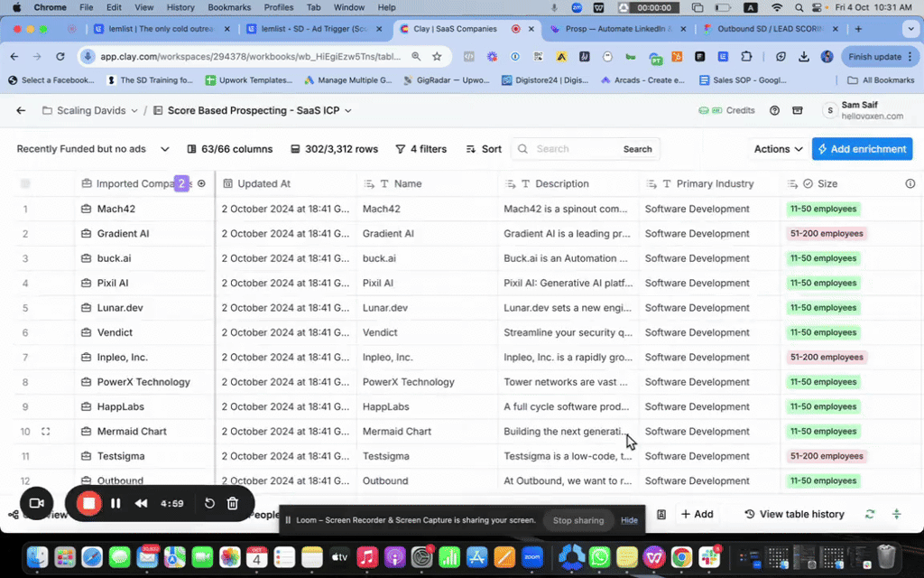The width and height of the screenshot is (924, 578).
Task: Expand the row 10 Mermaid Chart expand icon
Action: tap(46, 432)
